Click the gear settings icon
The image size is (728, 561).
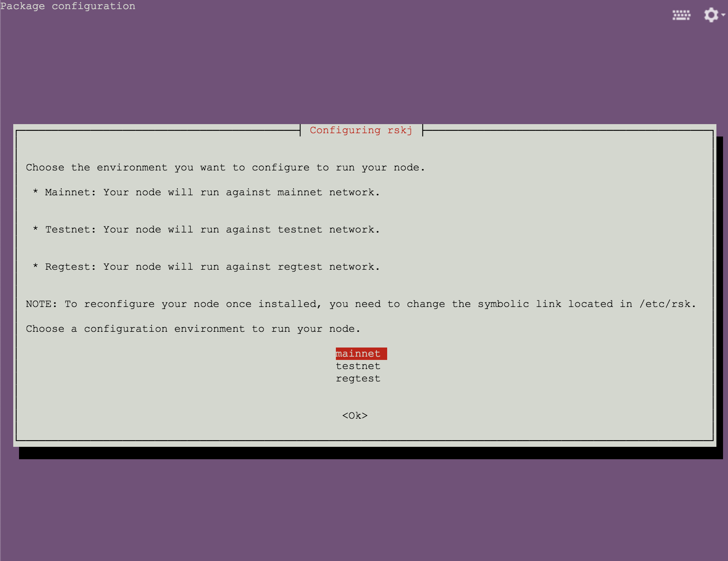[x=711, y=15]
